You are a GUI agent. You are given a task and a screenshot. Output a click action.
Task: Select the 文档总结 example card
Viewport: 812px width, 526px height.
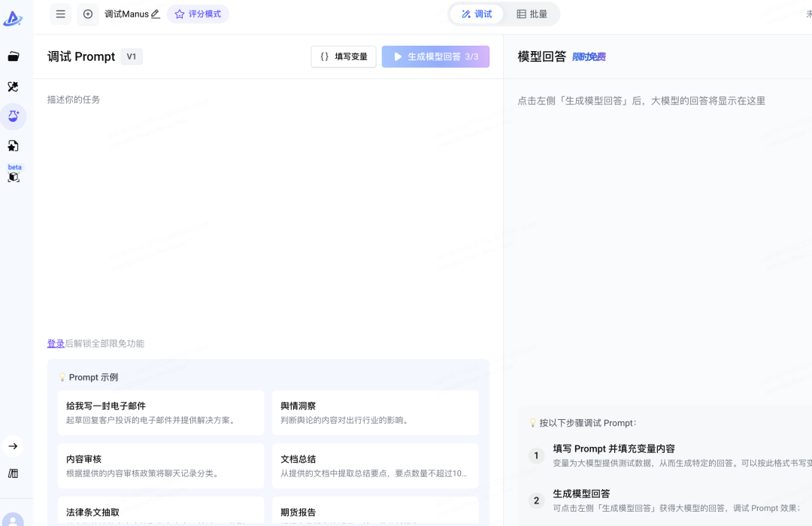375,466
